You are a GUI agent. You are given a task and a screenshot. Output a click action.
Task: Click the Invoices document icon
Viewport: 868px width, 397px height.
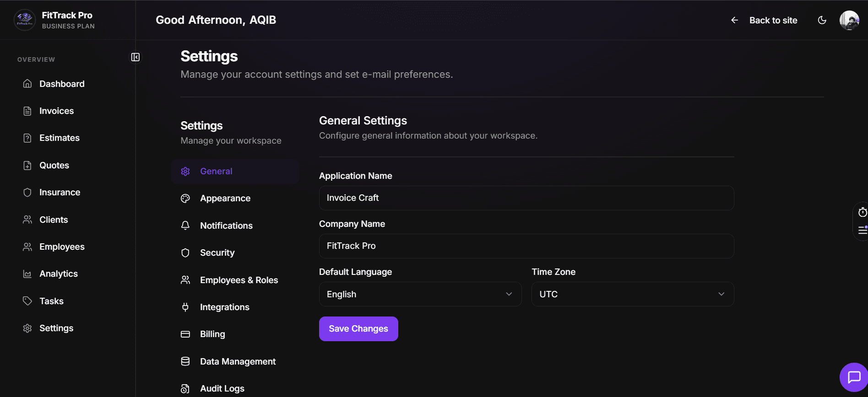pyautogui.click(x=27, y=111)
